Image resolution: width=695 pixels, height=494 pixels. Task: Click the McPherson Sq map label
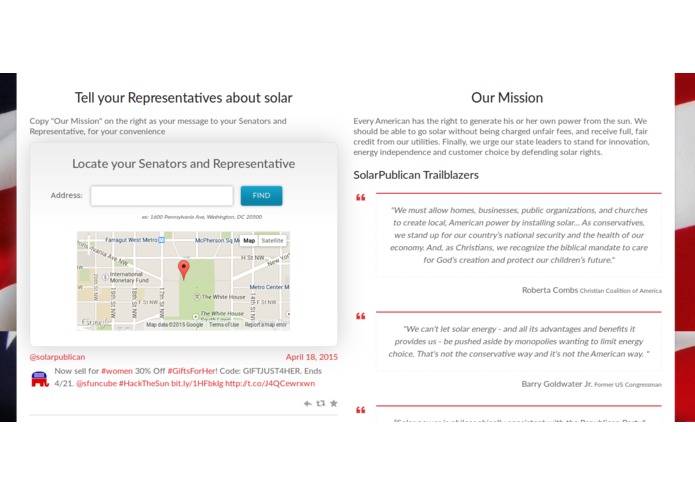click(217, 240)
